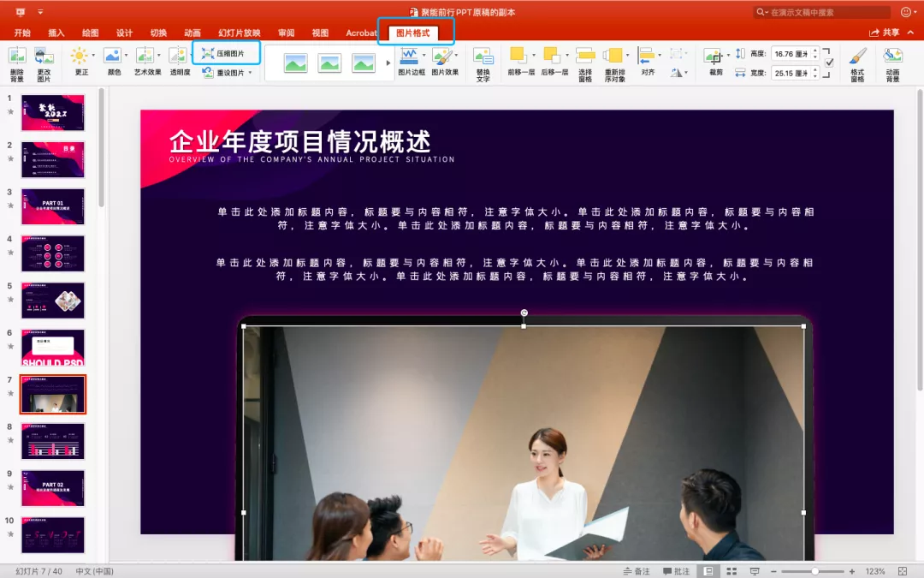
Task: Click the zoom slider in status bar
Action: click(x=814, y=571)
